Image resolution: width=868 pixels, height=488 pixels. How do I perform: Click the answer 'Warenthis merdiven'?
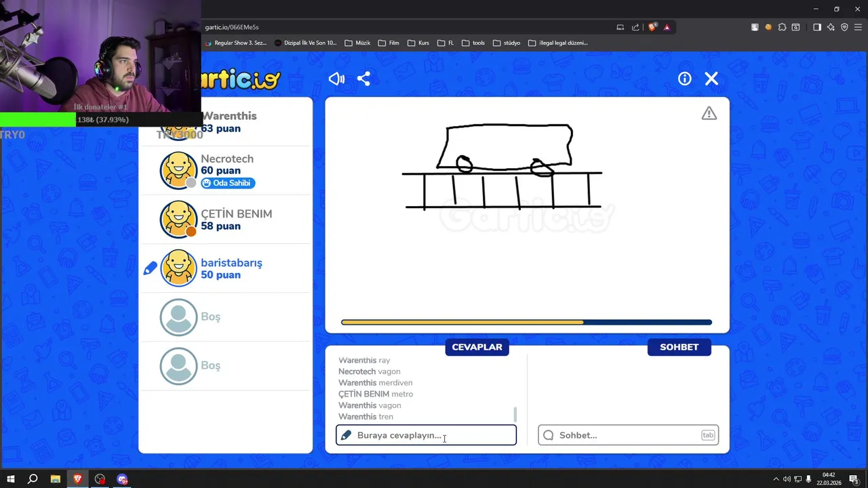coord(376,383)
